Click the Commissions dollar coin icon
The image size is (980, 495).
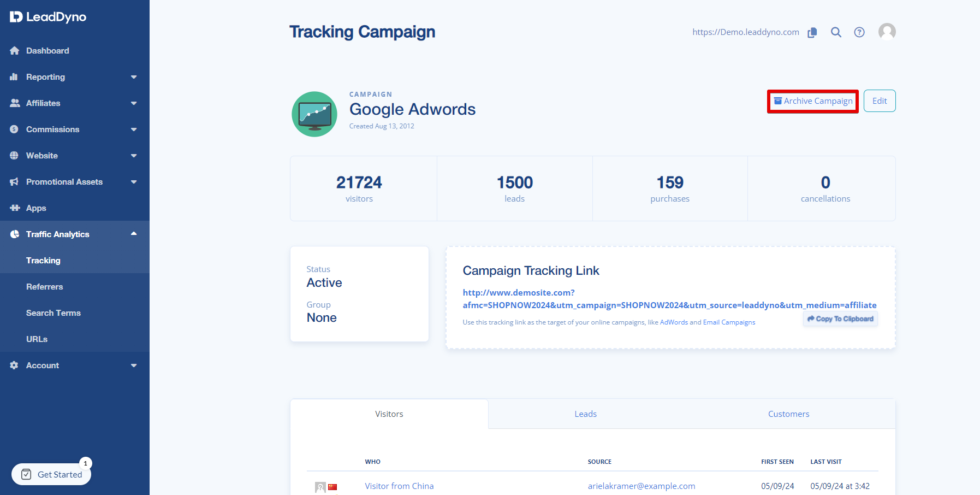click(14, 129)
